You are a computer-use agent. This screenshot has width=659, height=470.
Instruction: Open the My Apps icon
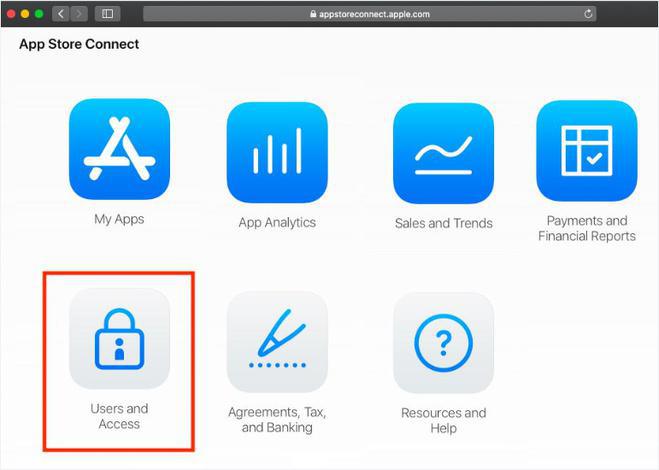tap(119, 149)
